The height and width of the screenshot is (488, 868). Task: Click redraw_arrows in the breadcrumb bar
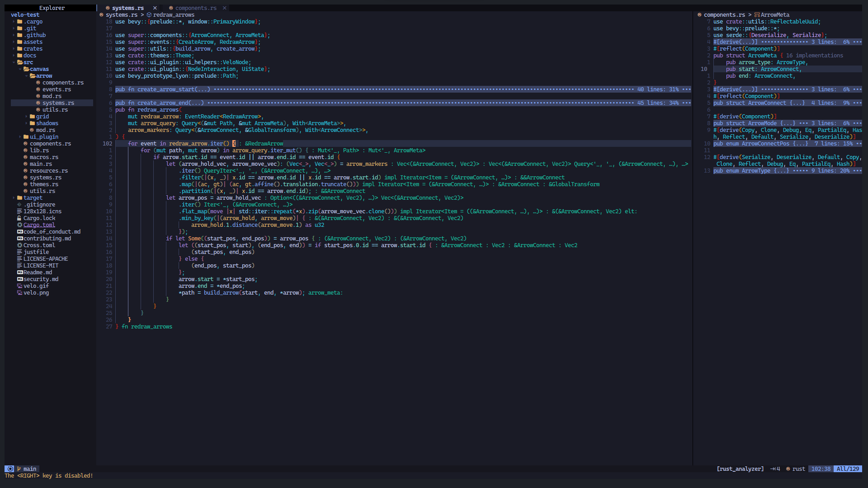coord(173,14)
